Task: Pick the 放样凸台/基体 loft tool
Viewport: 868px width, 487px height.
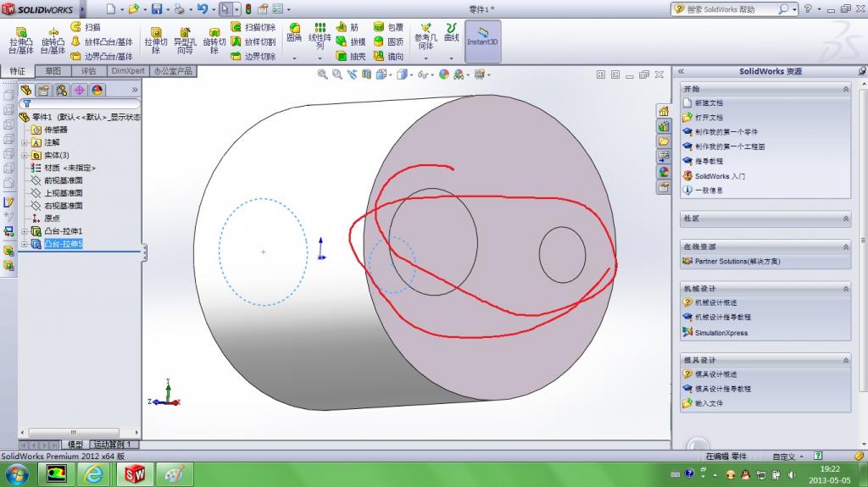Action: [x=102, y=42]
